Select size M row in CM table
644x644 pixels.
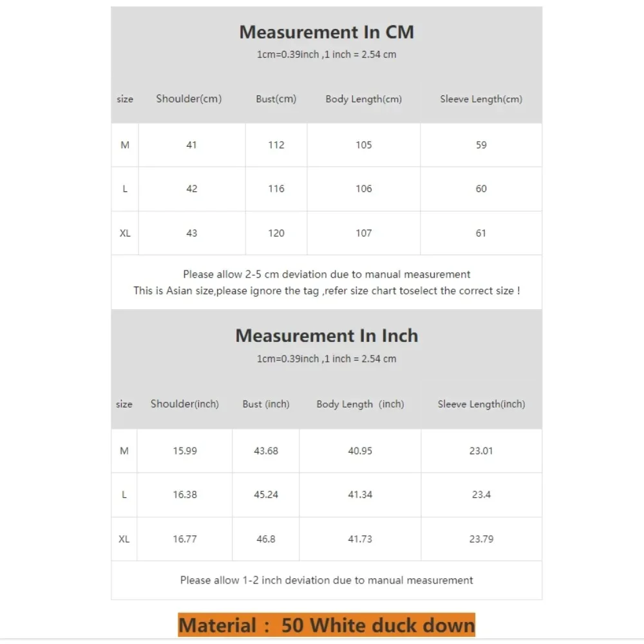click(x=327, y=145)
